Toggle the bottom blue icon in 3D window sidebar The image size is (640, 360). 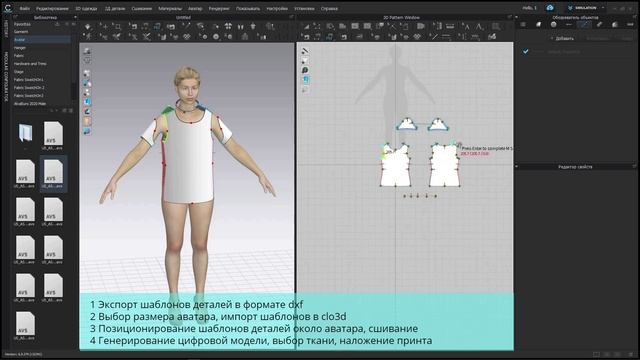[x=87, y=131]
